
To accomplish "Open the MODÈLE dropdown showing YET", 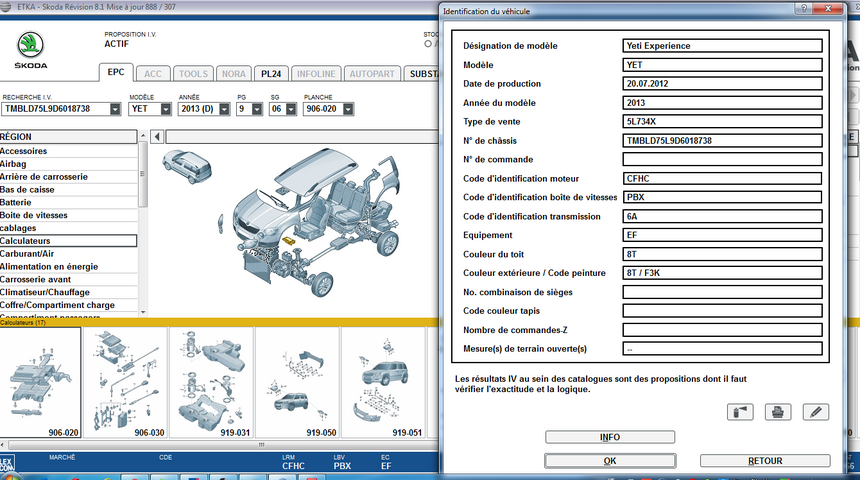I will point(166,109).
